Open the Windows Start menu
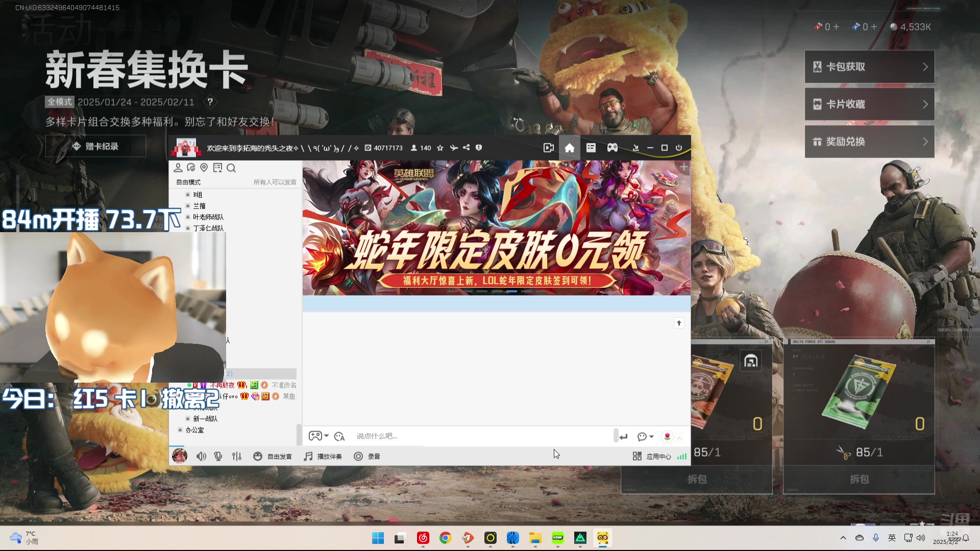Viewport: 980px width, 551px height. (x=378, y=538)
